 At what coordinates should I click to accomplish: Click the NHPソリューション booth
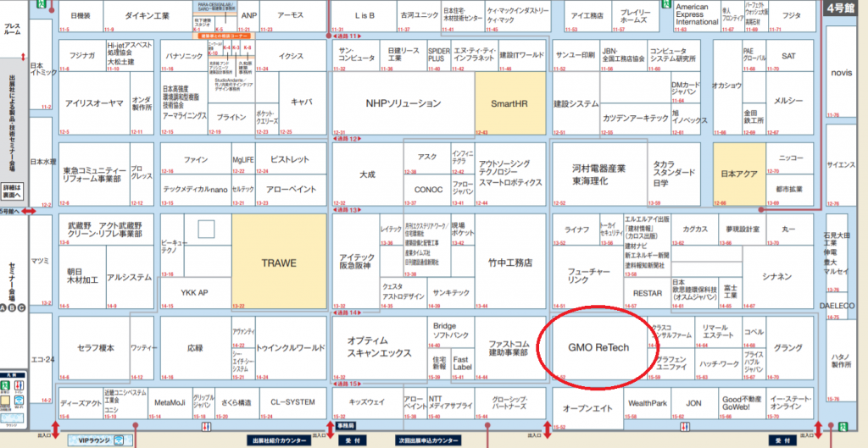pyautogui.click(x=403, y=103)
